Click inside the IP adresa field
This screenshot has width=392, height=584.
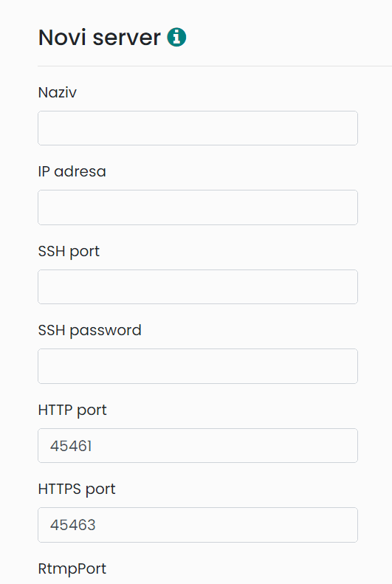(198, 207)
